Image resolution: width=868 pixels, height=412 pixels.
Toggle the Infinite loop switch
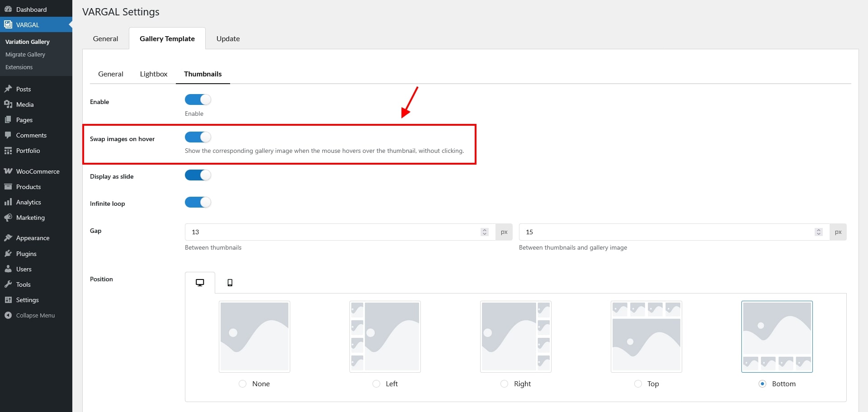tap(198, 202)
